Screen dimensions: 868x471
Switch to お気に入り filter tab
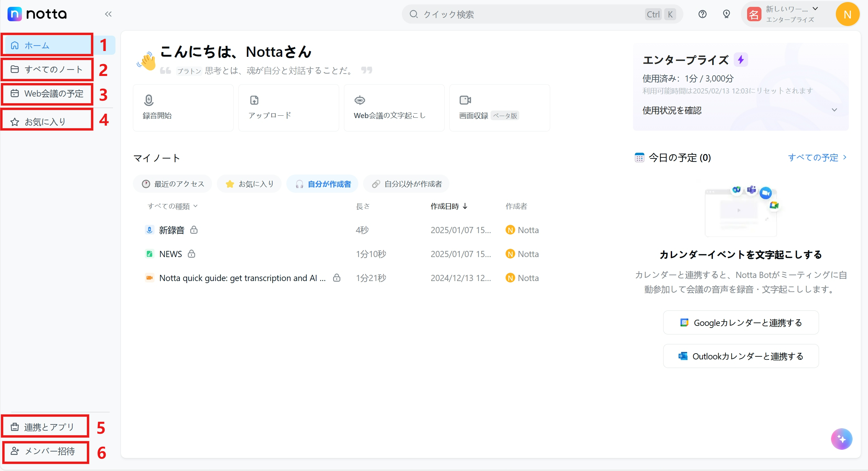tap(249, 184)
